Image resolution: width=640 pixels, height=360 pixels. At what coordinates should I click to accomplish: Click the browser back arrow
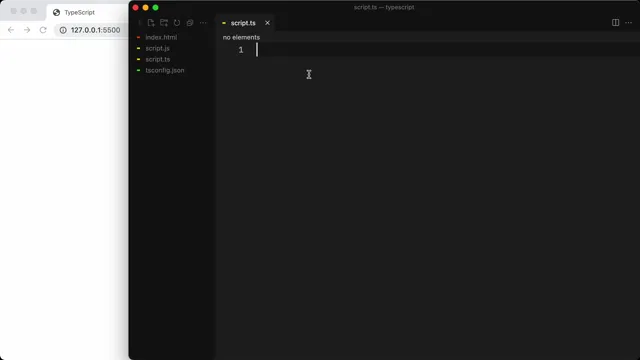click(x=11, y=30)
